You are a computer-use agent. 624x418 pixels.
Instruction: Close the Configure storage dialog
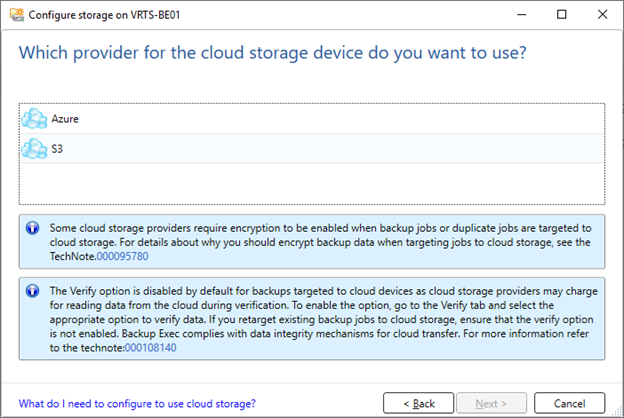(x=602, y=15)
